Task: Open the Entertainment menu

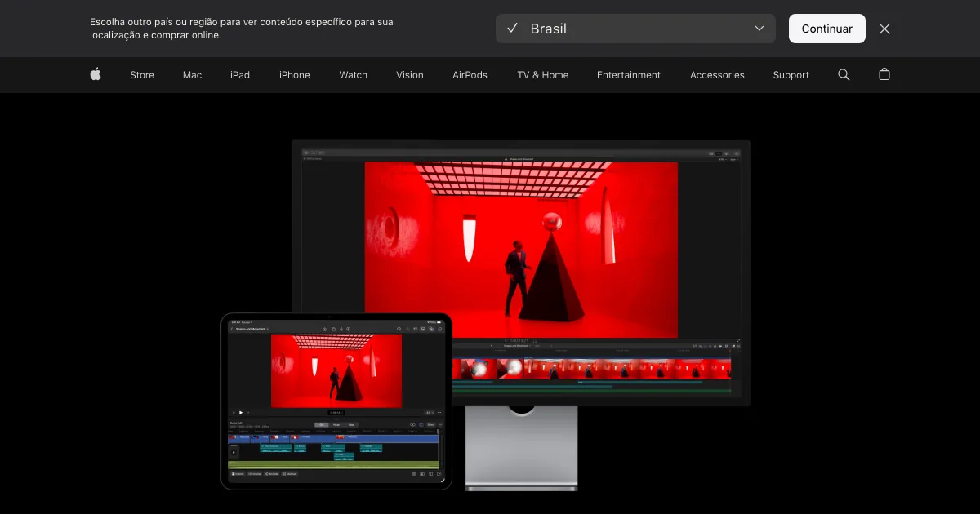Action: tap(628, 74)
